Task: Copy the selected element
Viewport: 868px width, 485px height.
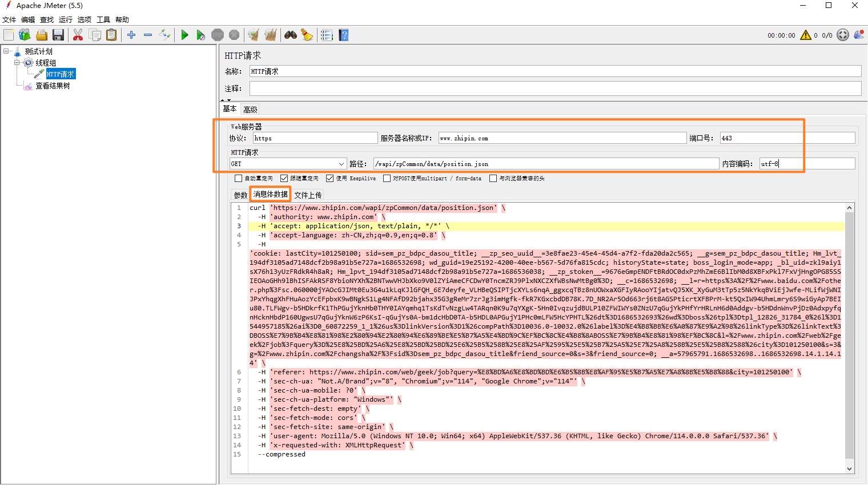Action: click(95, 35)
